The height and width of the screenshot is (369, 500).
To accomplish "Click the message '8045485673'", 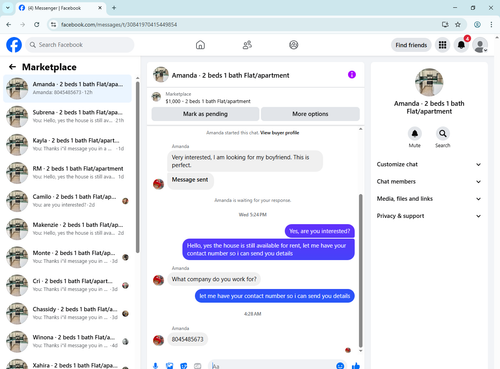I will (x=187, y=339).
